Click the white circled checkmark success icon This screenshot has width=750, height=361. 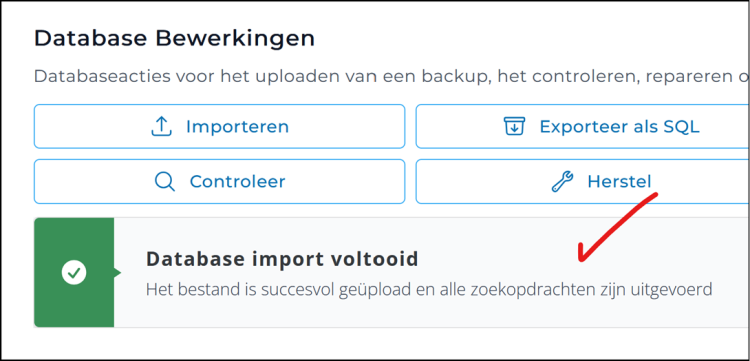(x=74, y=273)
